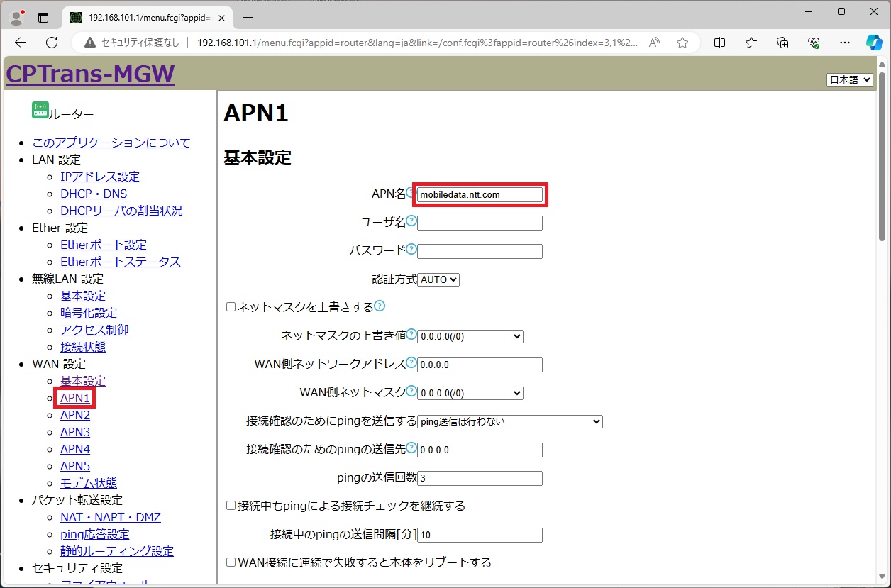This screenshot has width=891, height=588.
Task: Open the Copilot icon in browser toolbar
Action: tap(874, 43)
